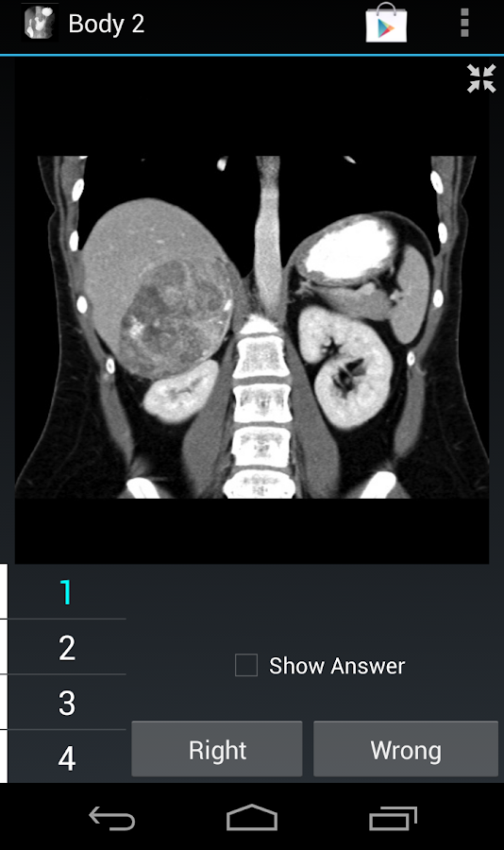
Task: Collapse the image with shrink arrows icon
Action: point(481,78)
